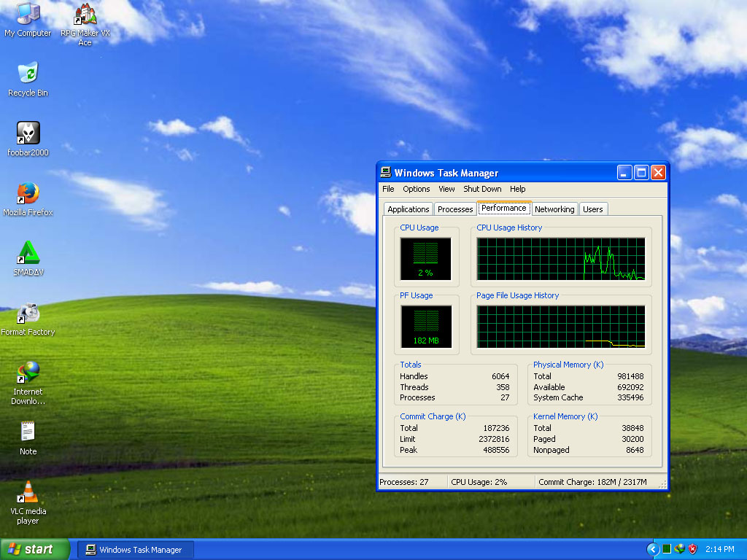Viewport: 747px width, 560px height.
Task: Click the Handles value 6064
Action: click(500, 376)
